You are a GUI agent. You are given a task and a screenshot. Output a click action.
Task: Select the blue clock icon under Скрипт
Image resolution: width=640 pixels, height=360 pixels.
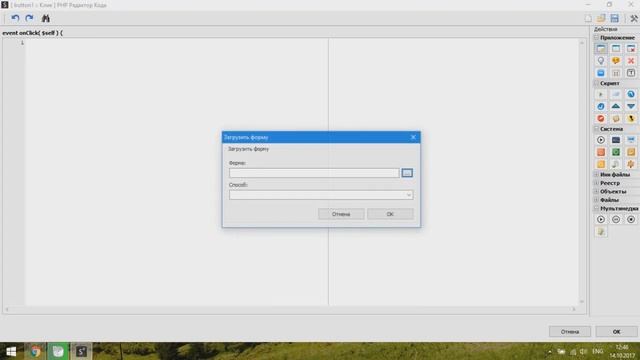601,107
